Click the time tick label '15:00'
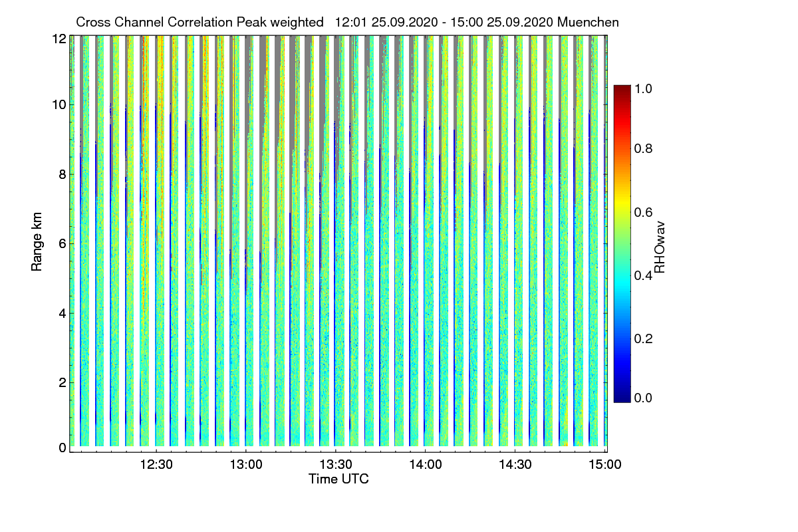Image resolution: width=798 pixels, height=532 pixels. click(604, 465)
